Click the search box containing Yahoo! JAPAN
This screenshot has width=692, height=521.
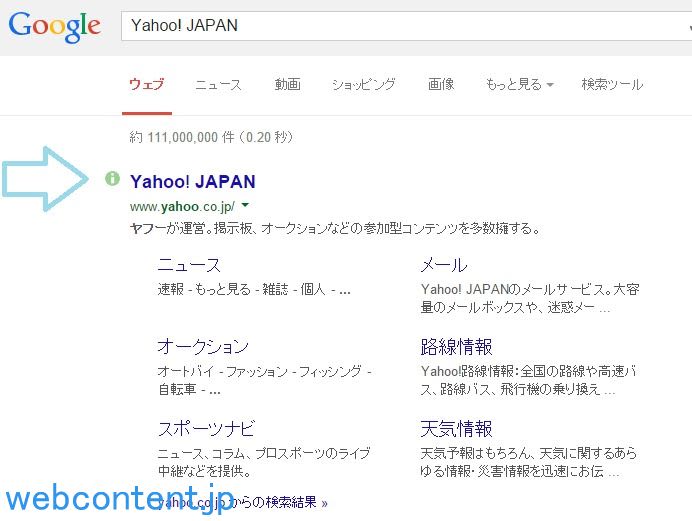pyautogui.click(x=400, y=26)
